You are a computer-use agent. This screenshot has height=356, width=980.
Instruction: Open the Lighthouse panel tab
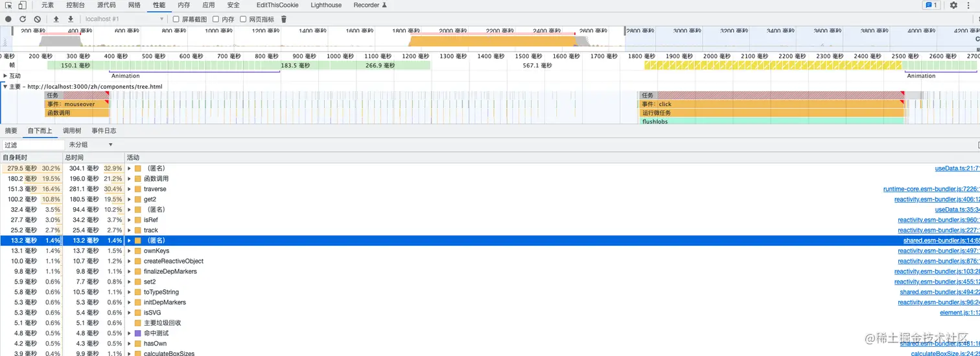pos(326,5)
